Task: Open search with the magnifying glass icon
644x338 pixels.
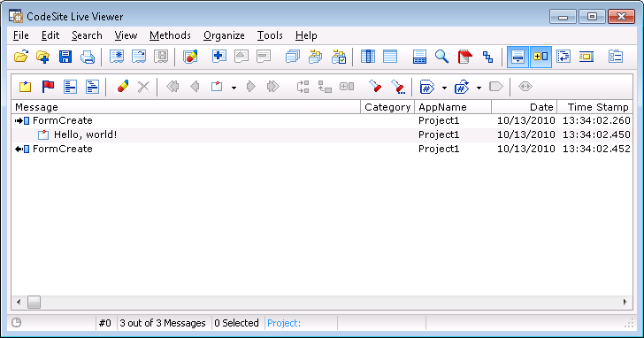Action: pyautogui.click(x=442, y=57)
